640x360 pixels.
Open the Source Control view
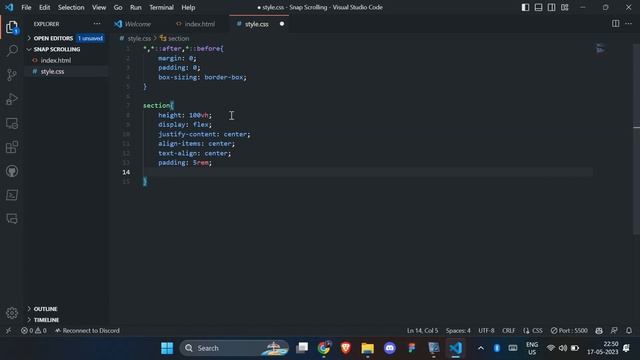[12, 75]
